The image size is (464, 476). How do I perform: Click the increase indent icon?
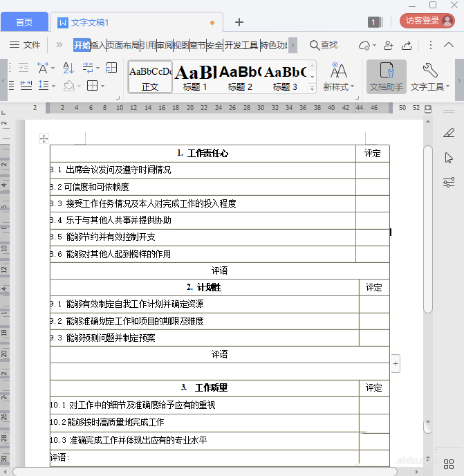click(x=24, y=68)
